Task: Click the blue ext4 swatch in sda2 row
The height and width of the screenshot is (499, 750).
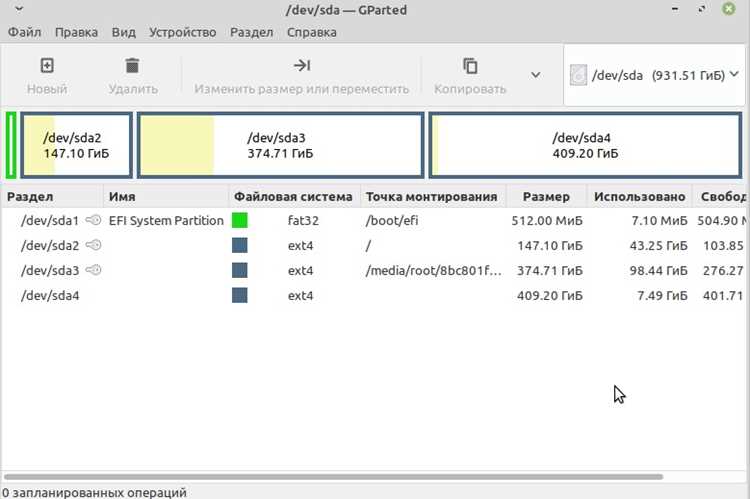Action: click(240, 245)
